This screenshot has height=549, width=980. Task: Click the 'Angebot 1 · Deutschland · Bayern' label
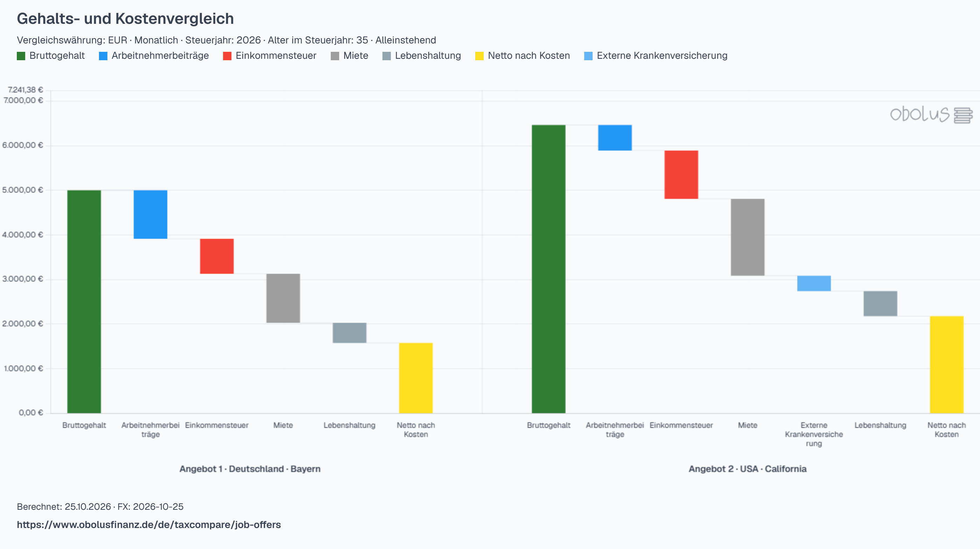tap(250, 469)
